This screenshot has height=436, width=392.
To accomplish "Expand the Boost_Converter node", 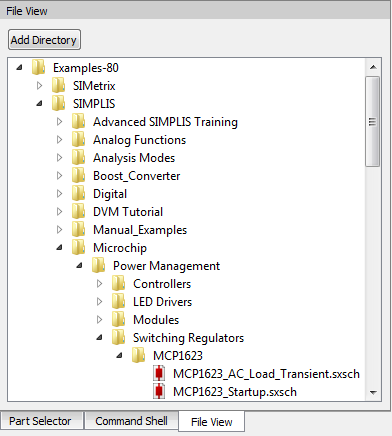I will [x=59, y=176].
